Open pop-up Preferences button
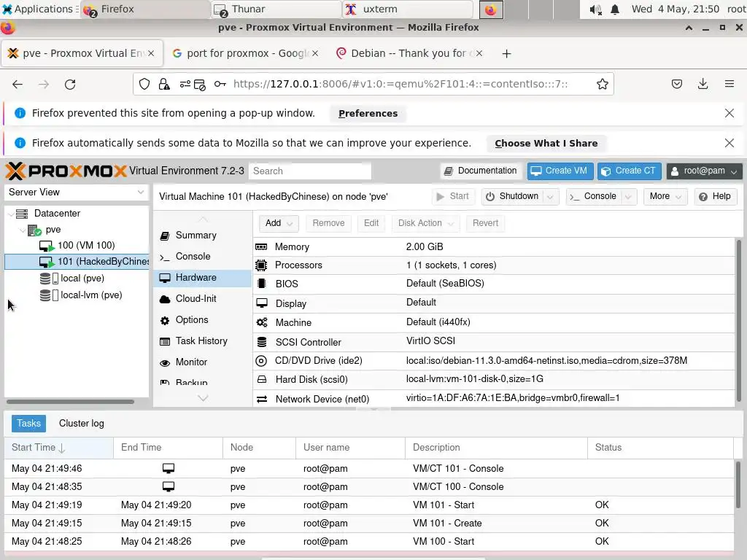 (x=368, y=113)
